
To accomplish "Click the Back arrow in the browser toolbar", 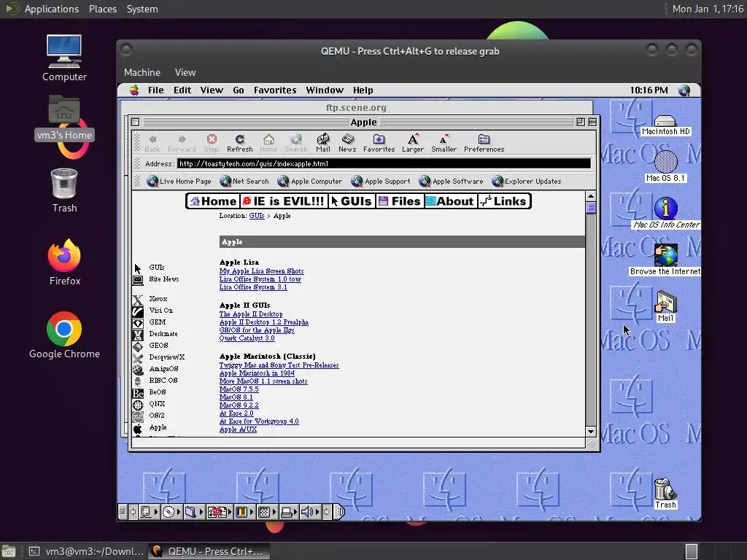I will click(152, 139).
